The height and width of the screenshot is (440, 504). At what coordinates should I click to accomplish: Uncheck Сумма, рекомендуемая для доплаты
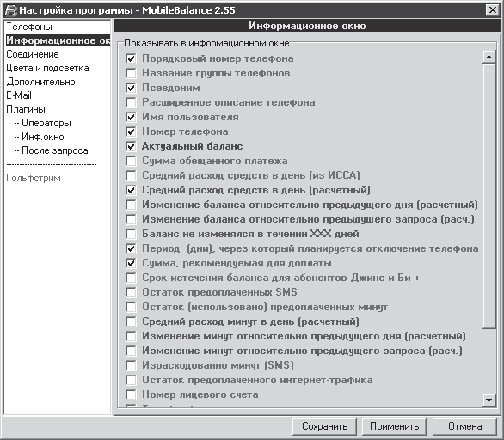click(x=131, y=263)
